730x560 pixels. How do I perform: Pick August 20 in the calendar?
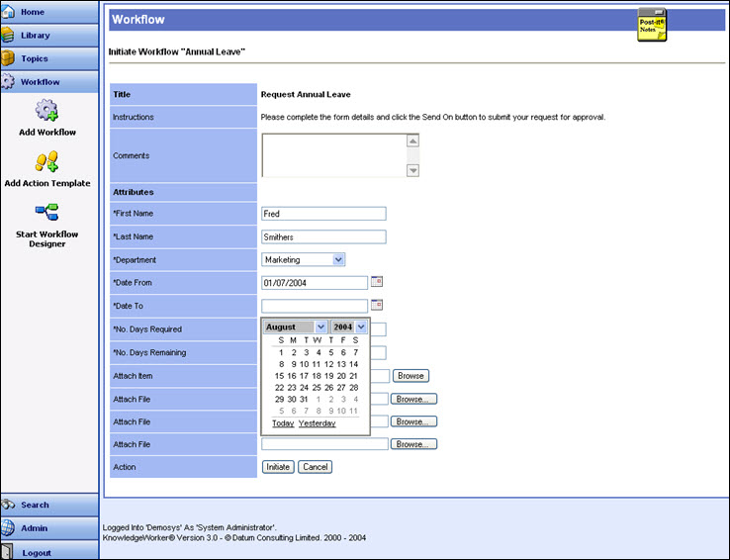click(x=341, y=376)
